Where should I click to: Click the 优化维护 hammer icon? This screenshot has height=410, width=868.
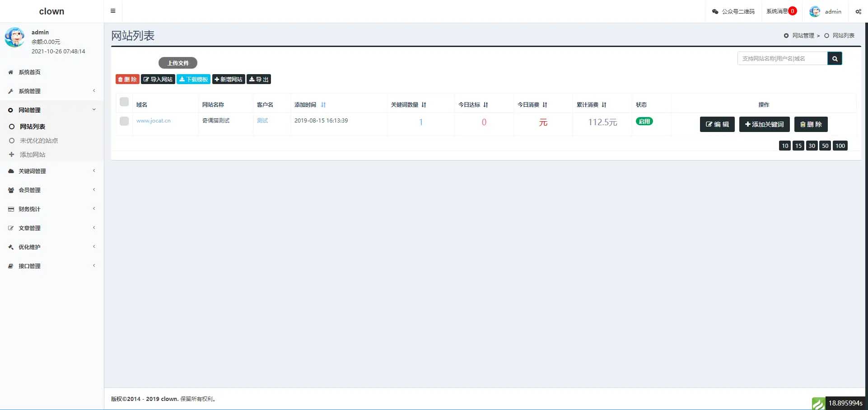tap(11, 247)
